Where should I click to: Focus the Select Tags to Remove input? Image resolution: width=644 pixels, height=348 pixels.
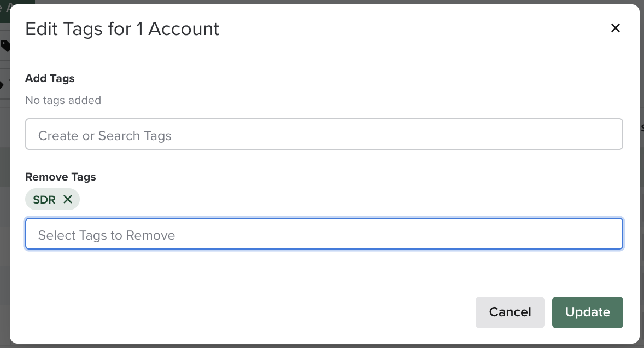point(324,234)
